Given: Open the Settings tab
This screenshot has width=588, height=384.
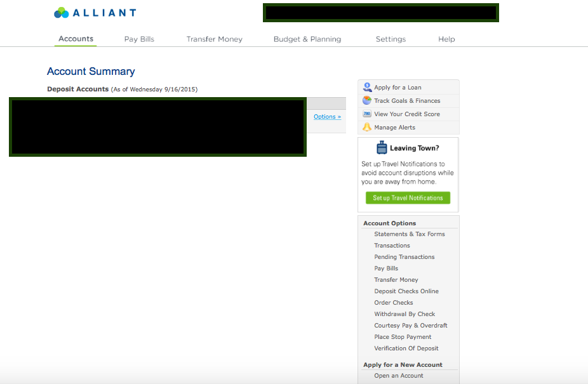Looking at the screenshot, I should [x=391, y=39].
